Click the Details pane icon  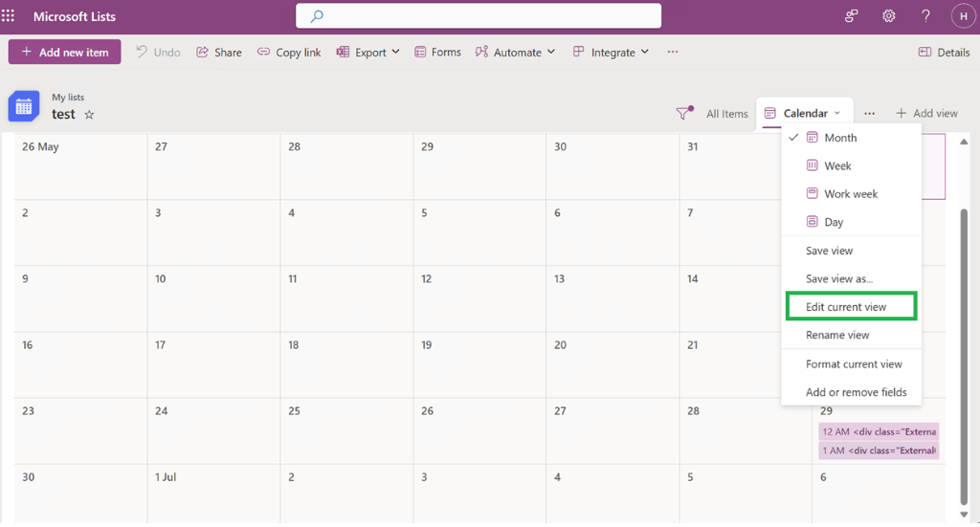[x=924, y=52]
